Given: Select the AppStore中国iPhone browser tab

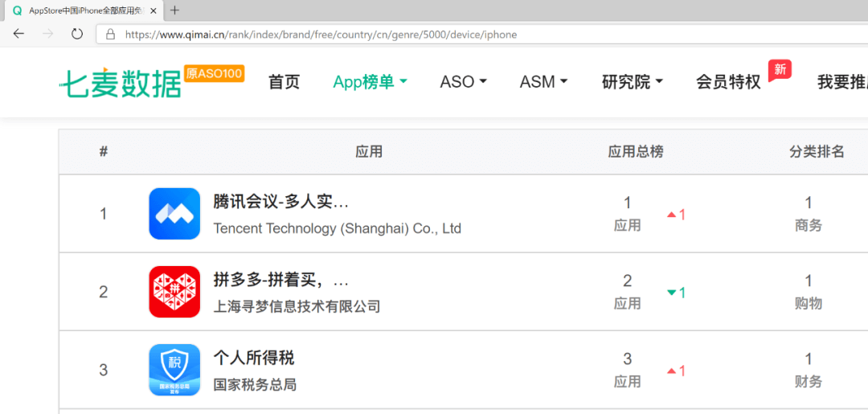Looking at the screenshot, I should 84,10.
